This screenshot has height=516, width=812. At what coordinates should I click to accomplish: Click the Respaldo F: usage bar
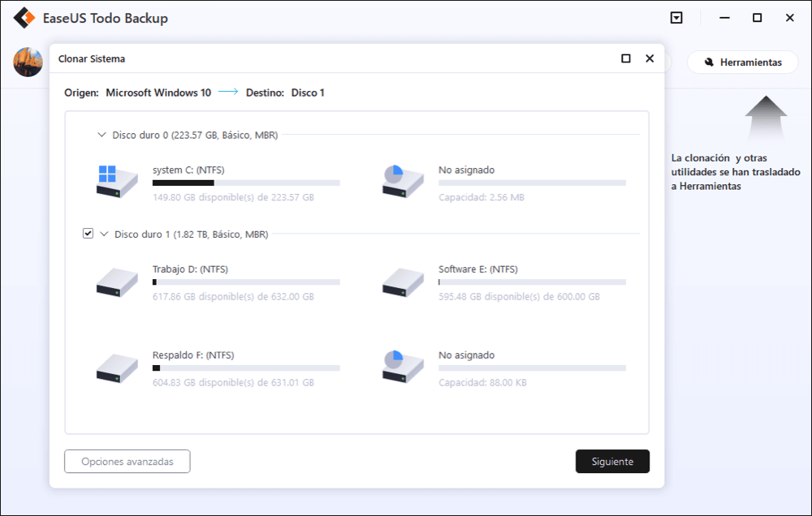point(246,368)
